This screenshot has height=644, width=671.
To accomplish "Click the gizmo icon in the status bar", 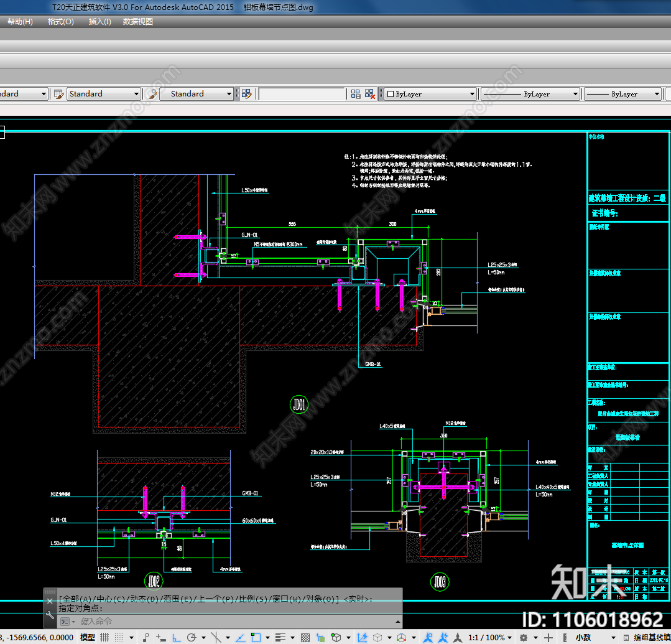I will tap(401, 638).
